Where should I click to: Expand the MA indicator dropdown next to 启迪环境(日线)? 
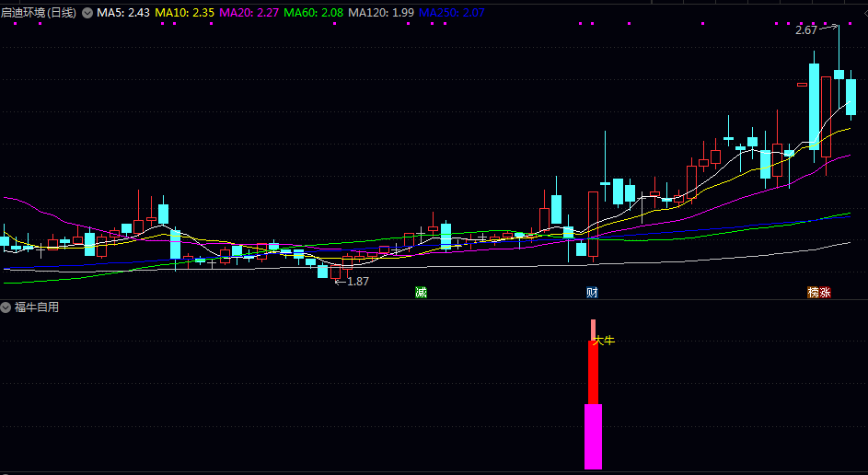click(87, 13)
